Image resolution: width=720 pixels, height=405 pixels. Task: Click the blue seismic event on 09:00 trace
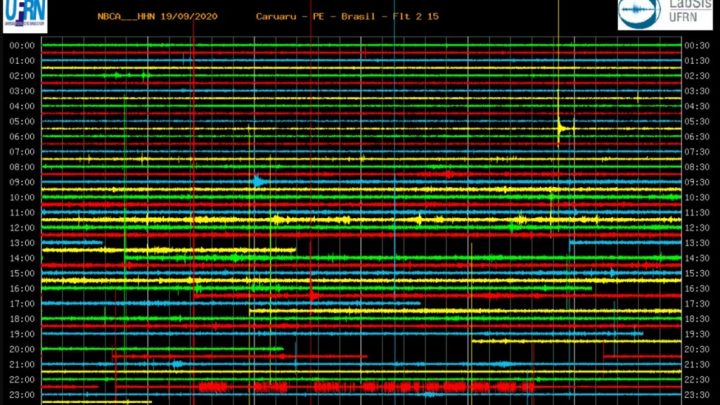pos(258,181)
